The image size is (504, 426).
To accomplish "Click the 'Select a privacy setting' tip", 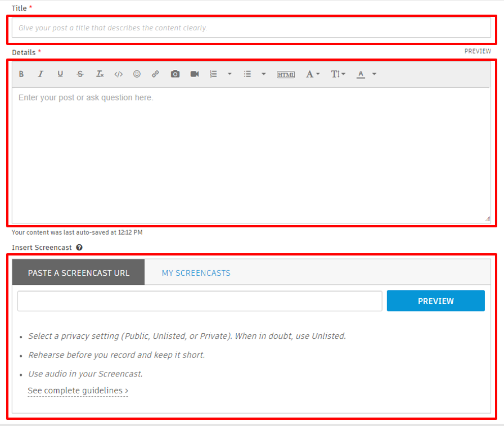I will click(x=187, y=335).
